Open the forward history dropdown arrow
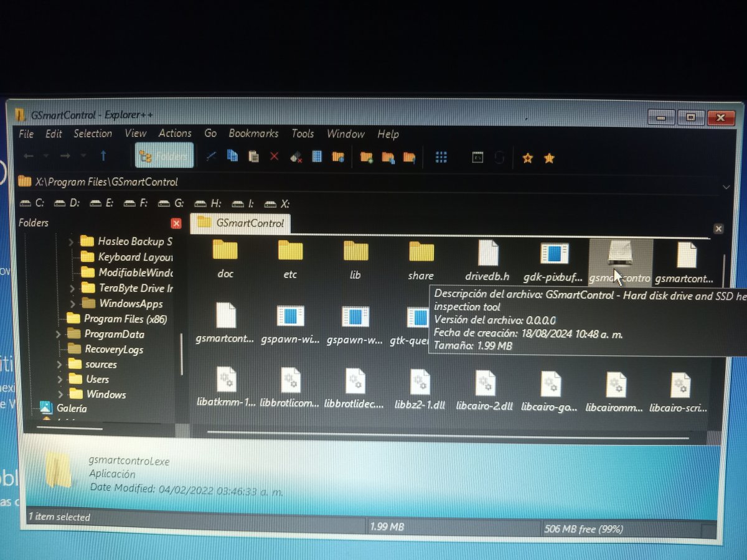Image resolution: width=747 pixels, height=560 pixels. [x=83, y=156]
